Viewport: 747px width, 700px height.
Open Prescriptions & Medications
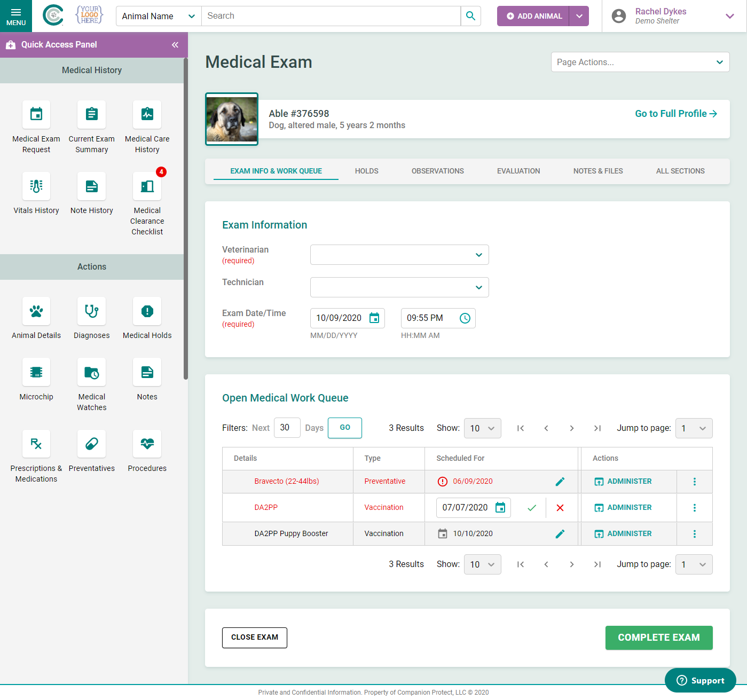point(36,444)
